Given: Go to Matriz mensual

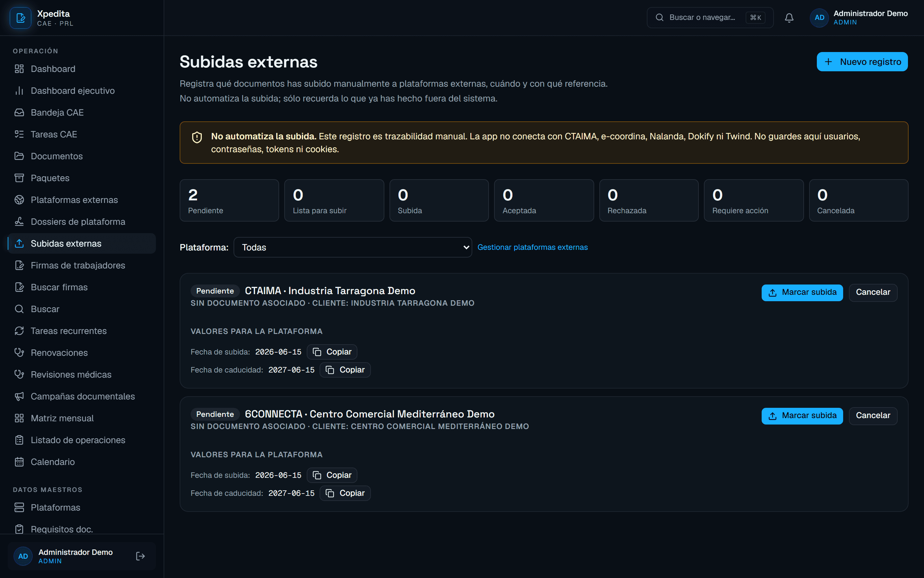Looking at the screenshot, I should click(82, 418).
